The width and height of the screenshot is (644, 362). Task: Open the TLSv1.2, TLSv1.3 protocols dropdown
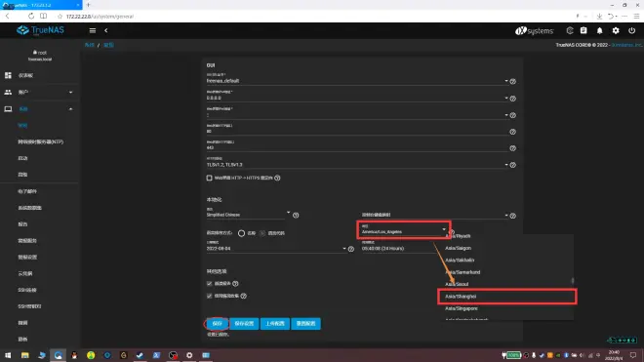[356, 165]
